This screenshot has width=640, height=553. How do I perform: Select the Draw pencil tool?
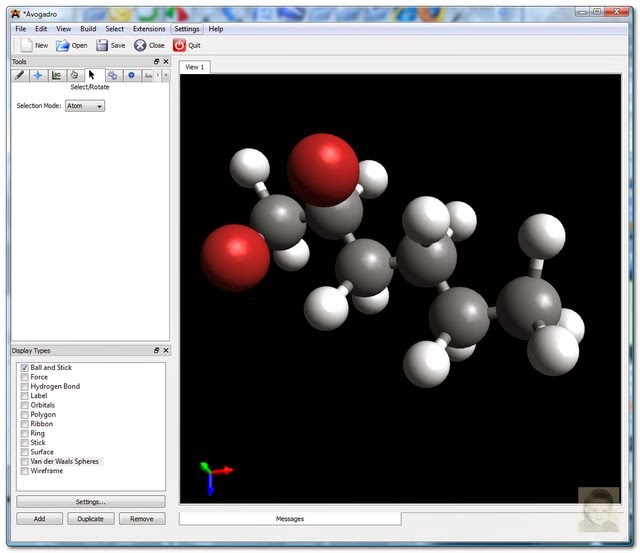[x=20, y=75]
